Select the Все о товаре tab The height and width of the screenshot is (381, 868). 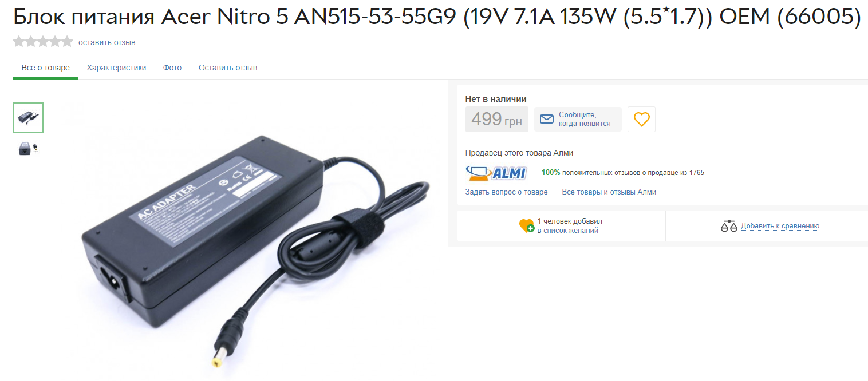pos(46,68)
